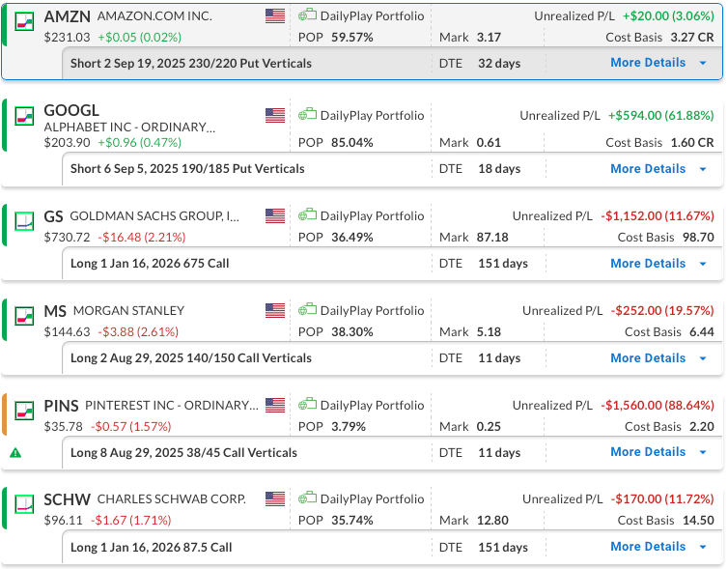Click 'CHARLES SCHWAB CORP.' company name
The width and height of the screenshot is (728, 569).
171,498
